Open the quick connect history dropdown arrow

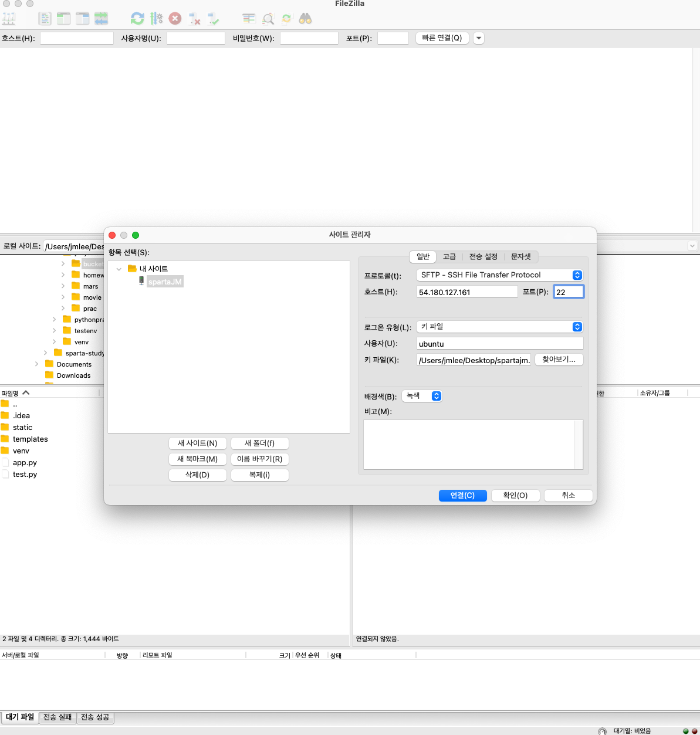[479, 38]
